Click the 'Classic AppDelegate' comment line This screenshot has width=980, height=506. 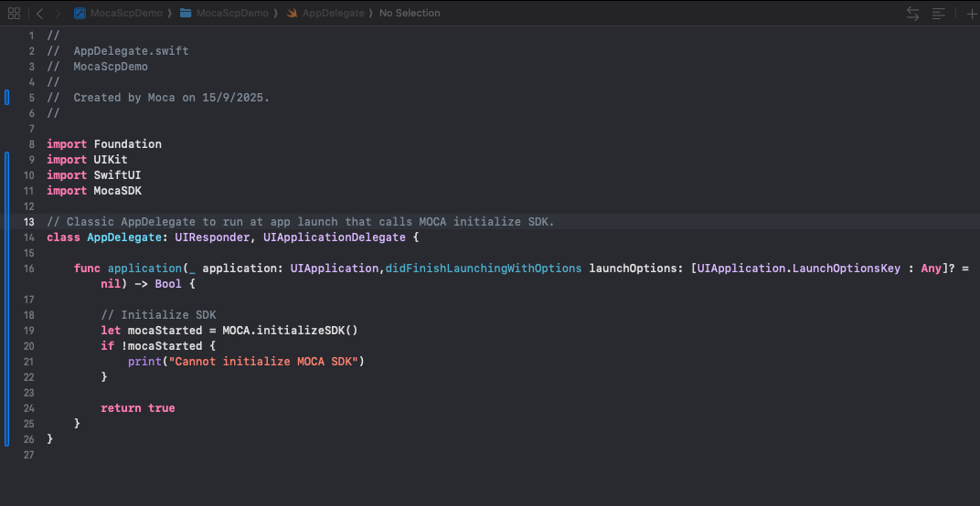pos(301,222)
